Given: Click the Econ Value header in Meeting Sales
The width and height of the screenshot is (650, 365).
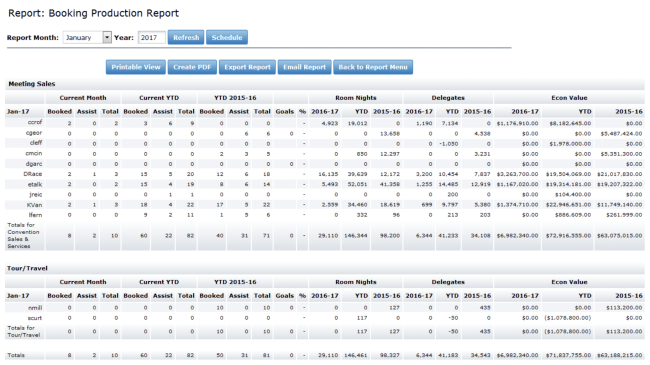Looking at the screenshot, I should coord(569,98).
